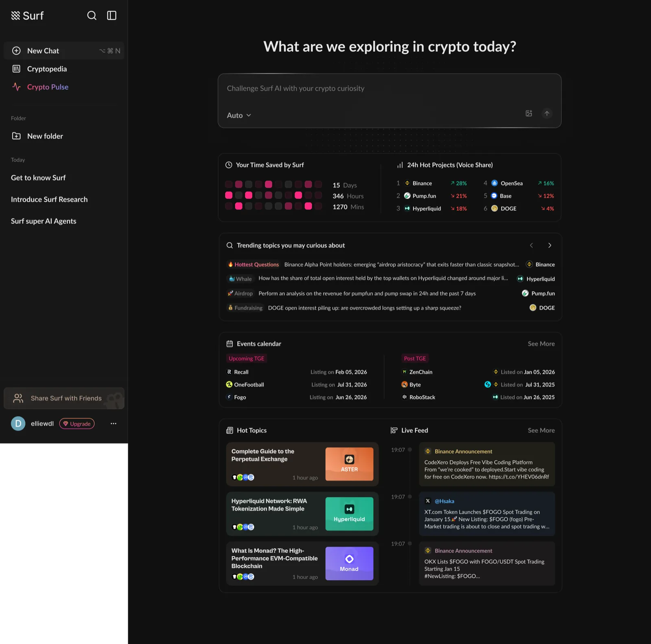
Task: Click Binance chip in trending topics
Action: pos(540,265)
